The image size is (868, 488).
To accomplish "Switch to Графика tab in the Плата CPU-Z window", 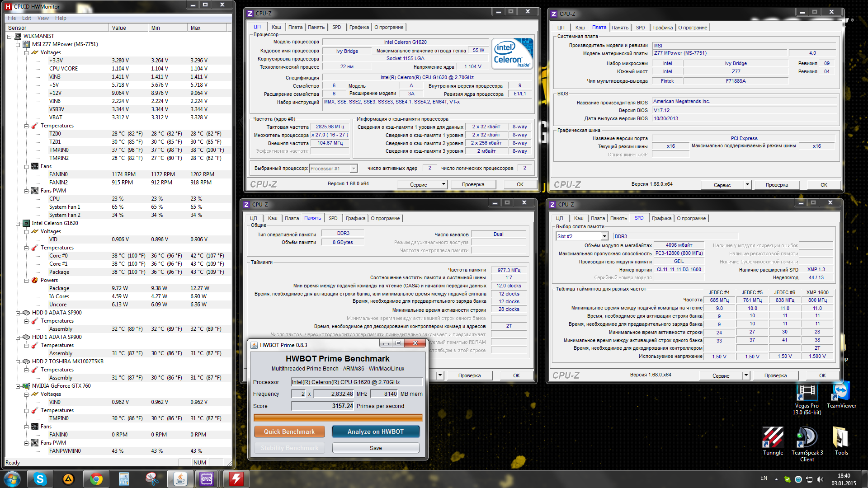I will 663,28.
